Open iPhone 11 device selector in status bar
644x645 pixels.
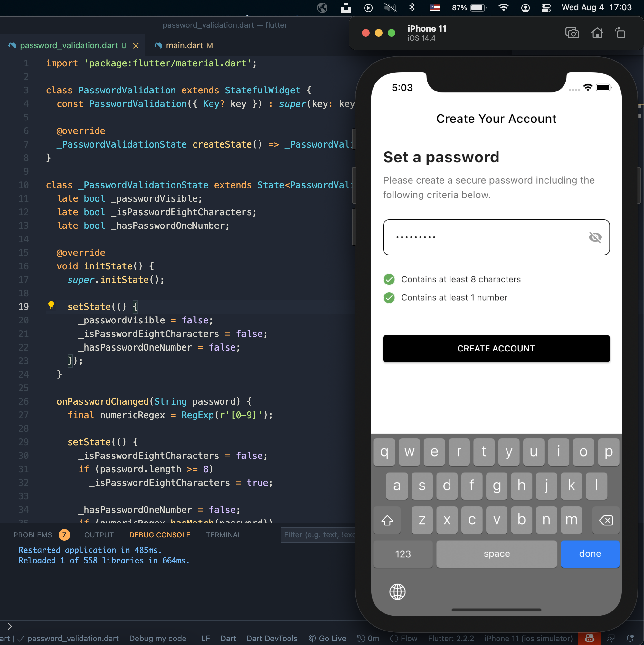point(528,638)
